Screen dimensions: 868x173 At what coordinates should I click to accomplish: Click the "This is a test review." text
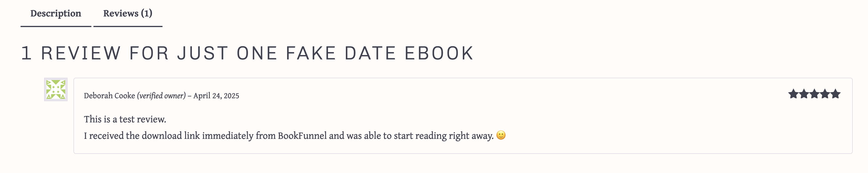(x=125, y=119)
